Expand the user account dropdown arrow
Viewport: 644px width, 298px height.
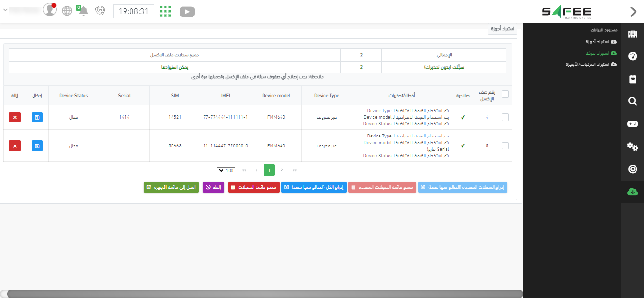tap(5, 10)
